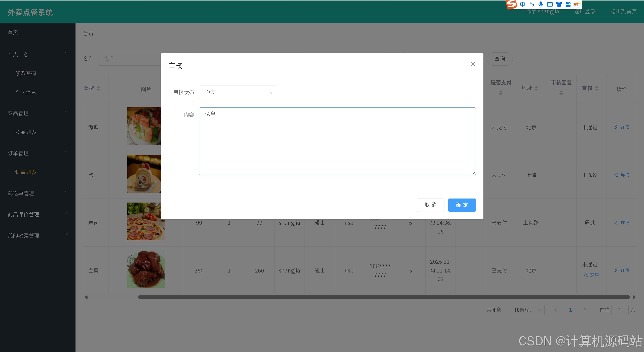Screen dimensions: 644x352
Task: Click 退出到首页 in the header
Action: click(623, 12)
